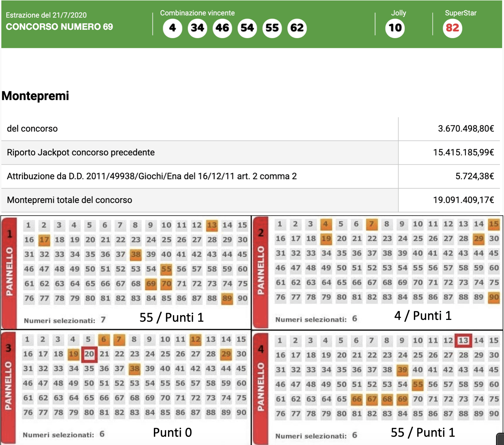
Task: Click winning number ball 4 in the green header
Action: click(x=173, y=28)
